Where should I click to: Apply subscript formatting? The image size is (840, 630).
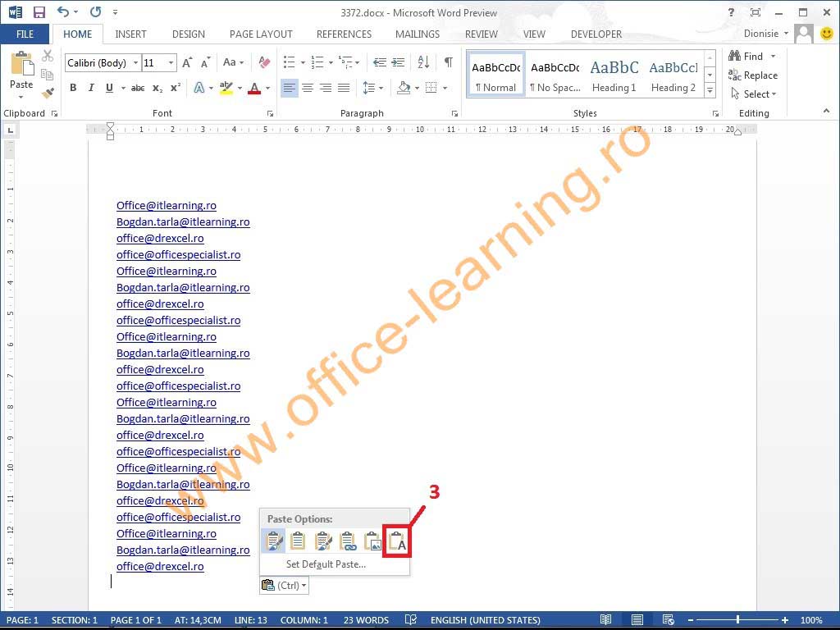click(x=157, y=88)
